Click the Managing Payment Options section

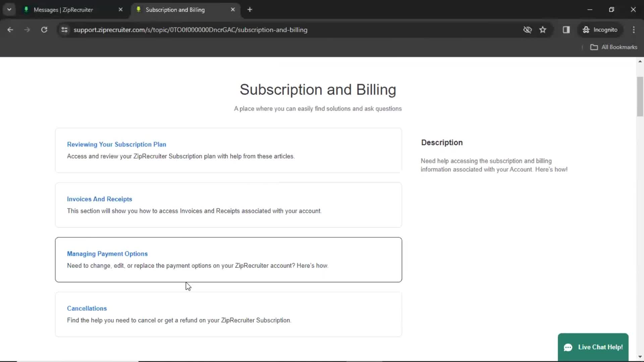tap(107, 253)
